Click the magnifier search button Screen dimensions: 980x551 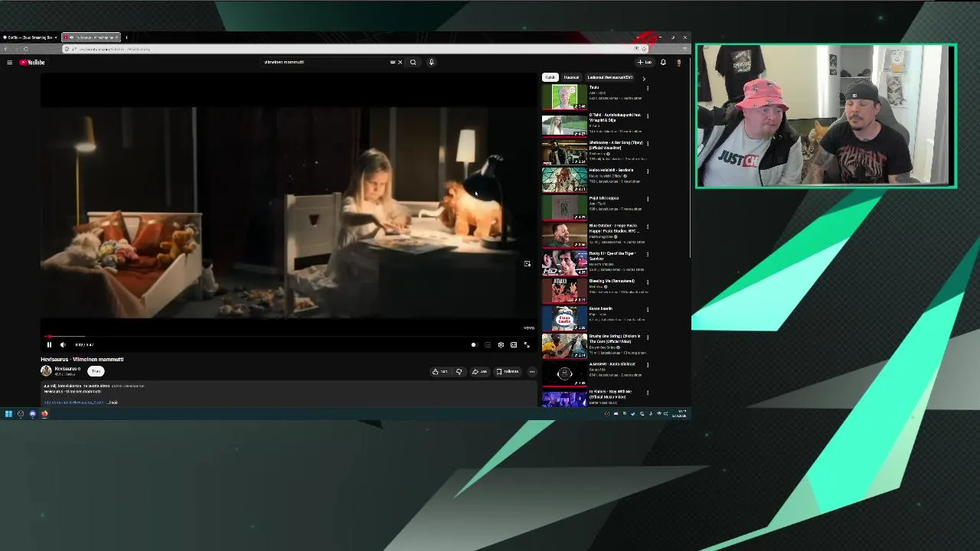pos(413,62)
